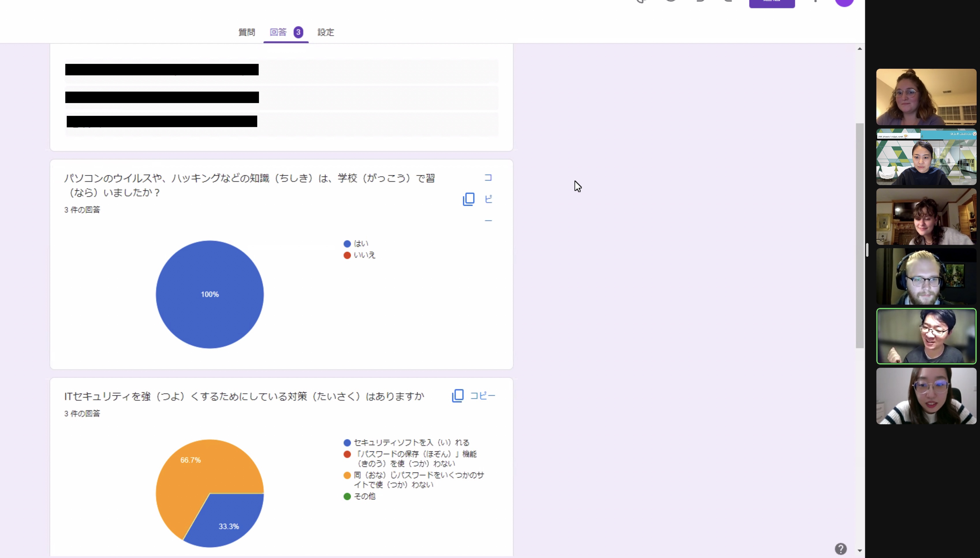Select the 回答 tab

[279, 32]
